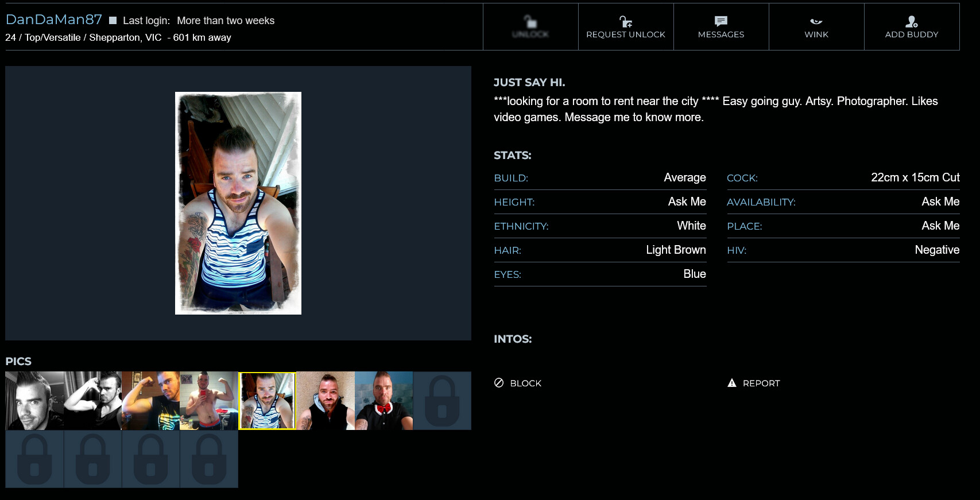
Task: Click the PICS heading
Action: tap(18, 362)
